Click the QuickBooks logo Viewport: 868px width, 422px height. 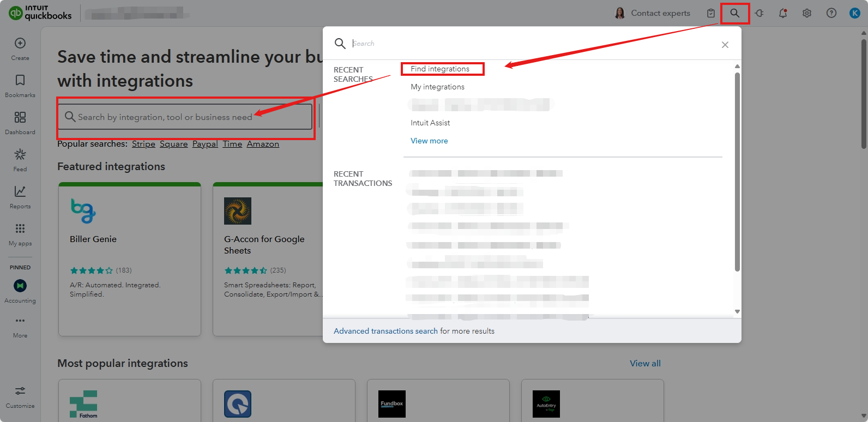(40, 13)
